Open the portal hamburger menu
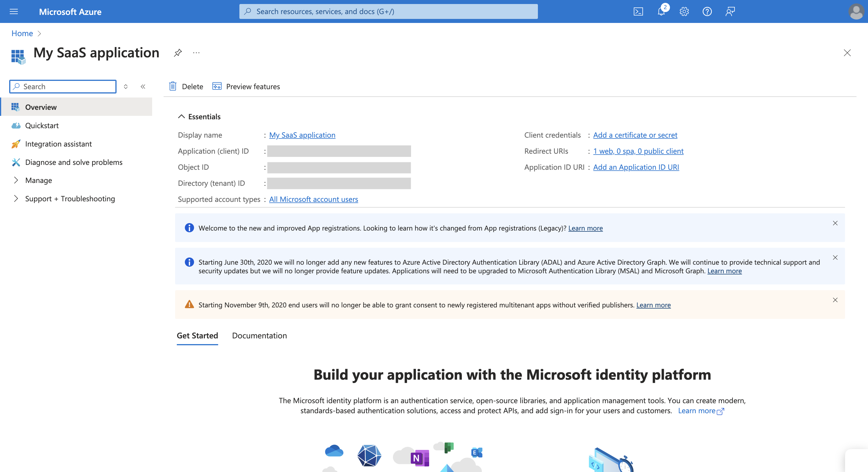This screenshot has height=472, width=868. (x=13, y=11)
